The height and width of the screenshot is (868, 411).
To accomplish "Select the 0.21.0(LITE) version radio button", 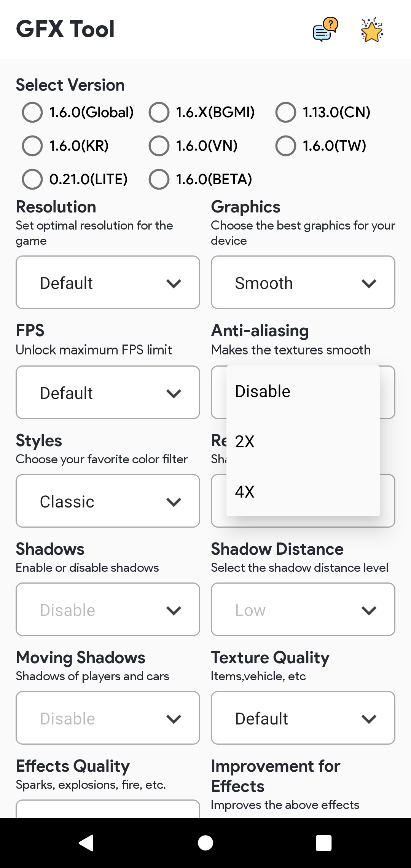I will pos(32,179).
